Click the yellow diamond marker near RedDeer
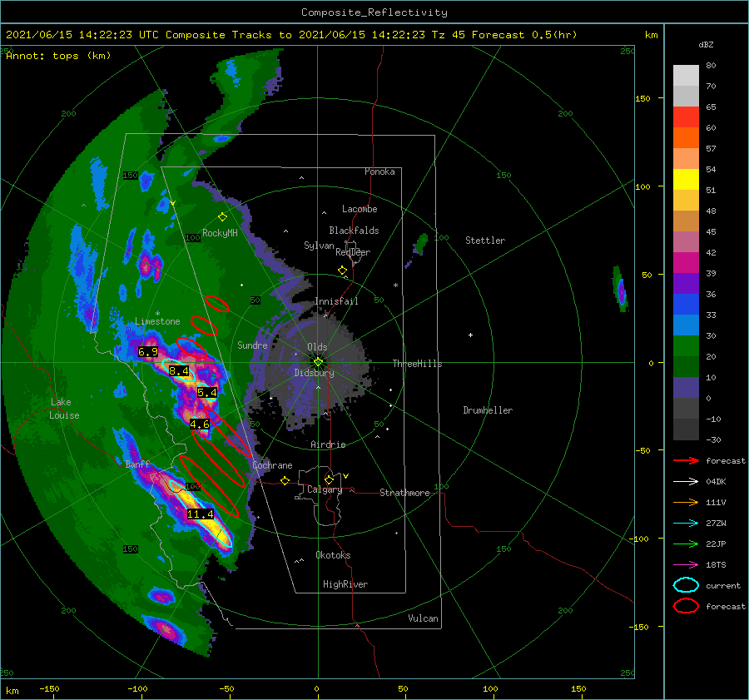This screenshot has height=700, width=749. point(343,271)
